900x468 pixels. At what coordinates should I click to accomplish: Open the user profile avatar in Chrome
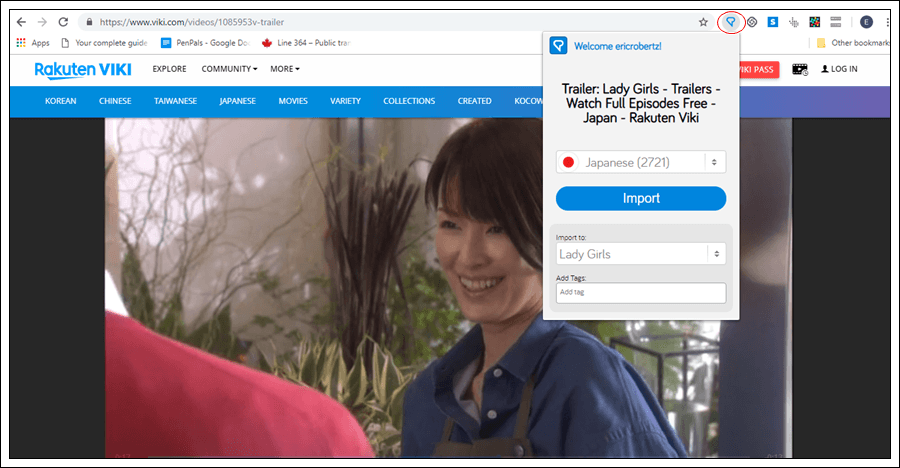pos(865,22)
